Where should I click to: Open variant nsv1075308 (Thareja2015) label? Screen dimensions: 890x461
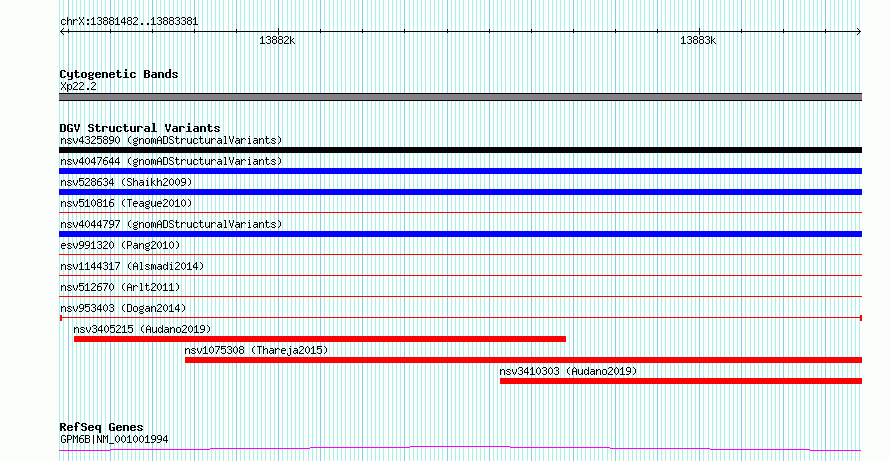[x=257, y=350]
